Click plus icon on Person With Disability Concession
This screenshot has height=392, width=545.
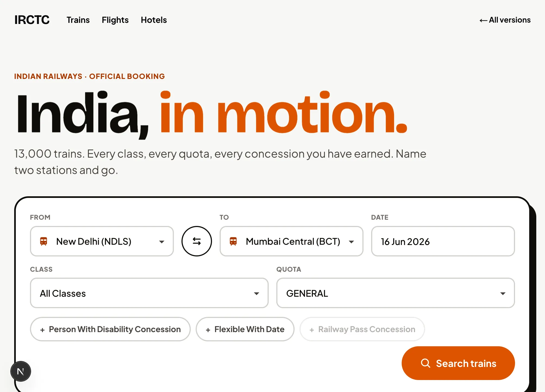point(42,330)
